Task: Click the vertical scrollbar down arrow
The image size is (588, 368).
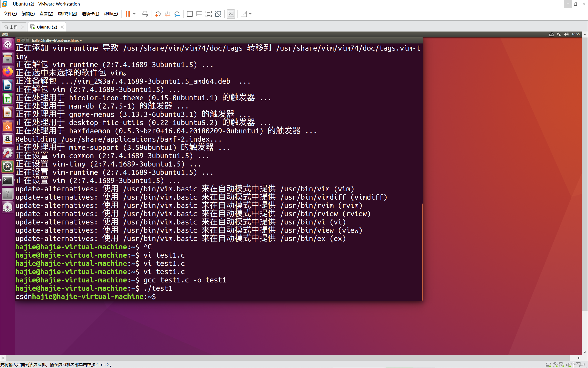Action: (x=585, y=352)
